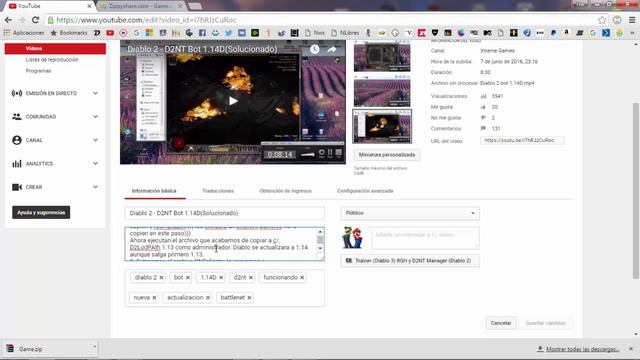Close the downloads bar
640x360 pixels.
(631, 349)
